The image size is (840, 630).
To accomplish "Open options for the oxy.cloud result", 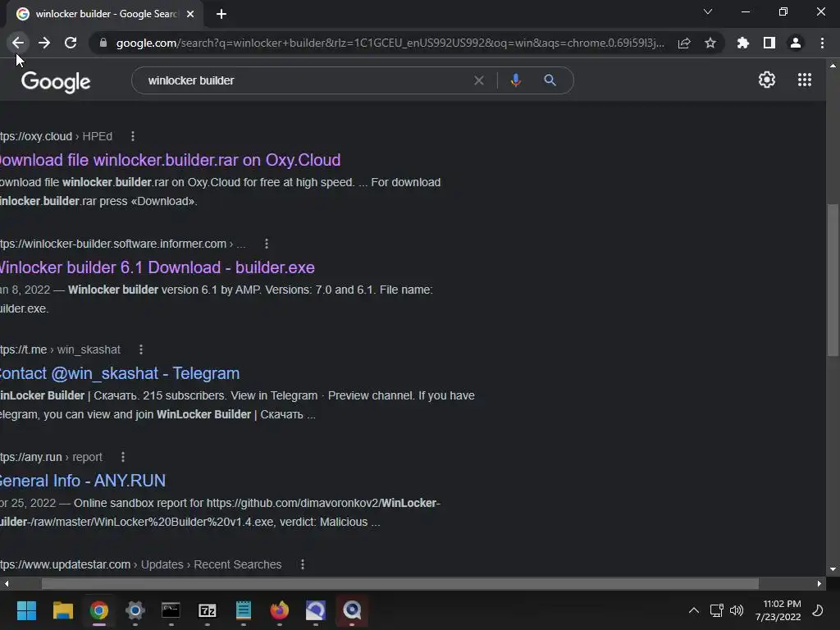I will coord(133,137).
